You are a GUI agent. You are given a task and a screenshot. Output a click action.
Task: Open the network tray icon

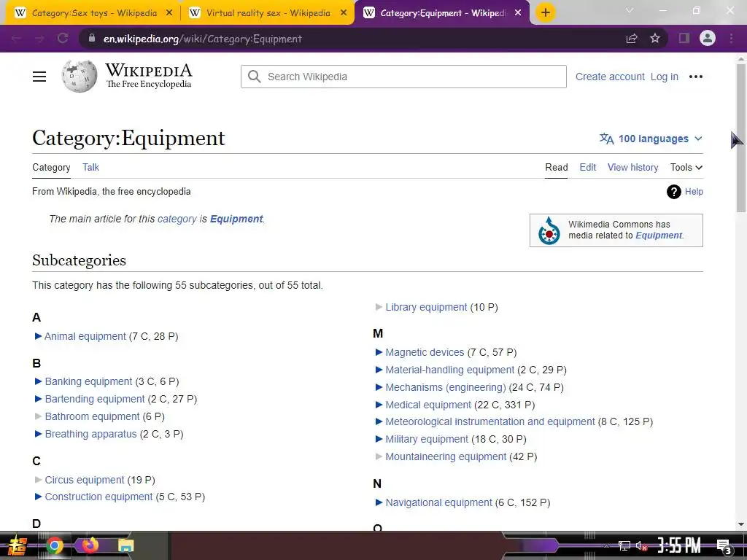[x=624, y=545]
